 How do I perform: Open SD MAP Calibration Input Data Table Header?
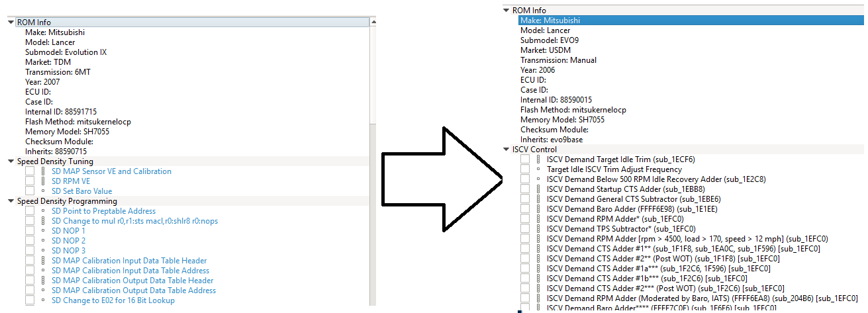click(129, 261)
